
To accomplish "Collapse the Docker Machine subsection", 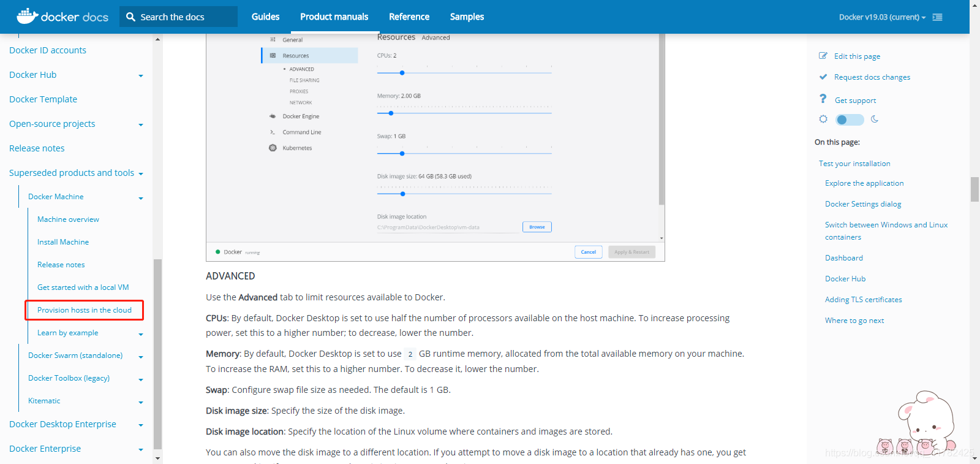I will [141, 198].
